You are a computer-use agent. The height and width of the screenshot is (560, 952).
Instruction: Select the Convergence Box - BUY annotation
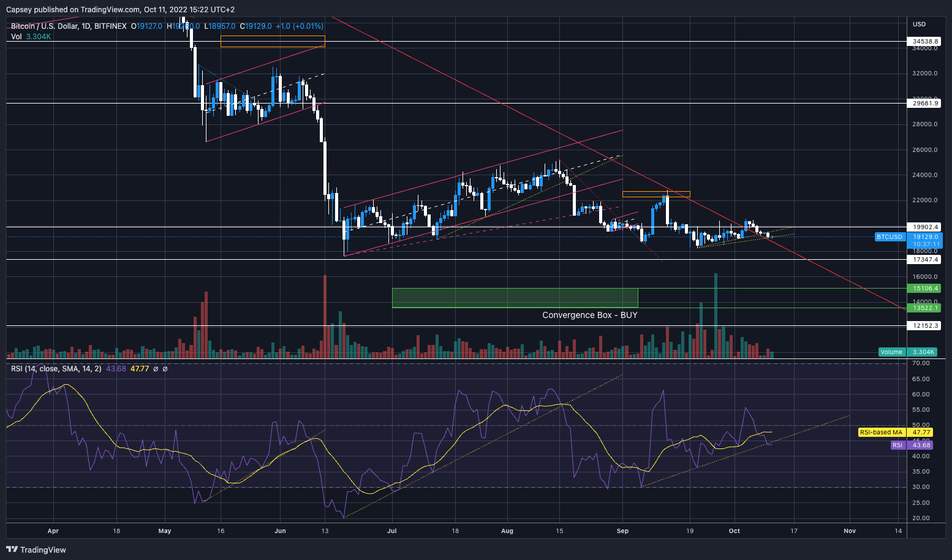click(x=589, y=314)
